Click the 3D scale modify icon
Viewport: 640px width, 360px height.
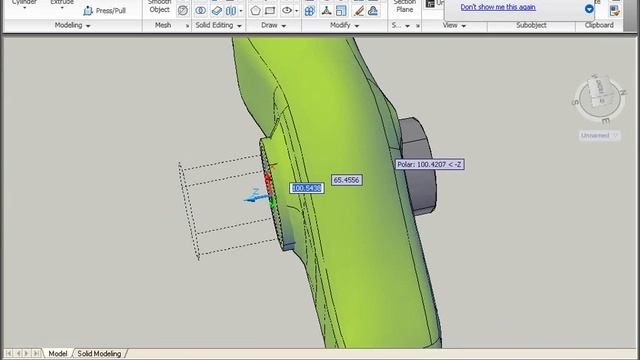[341, 11]
